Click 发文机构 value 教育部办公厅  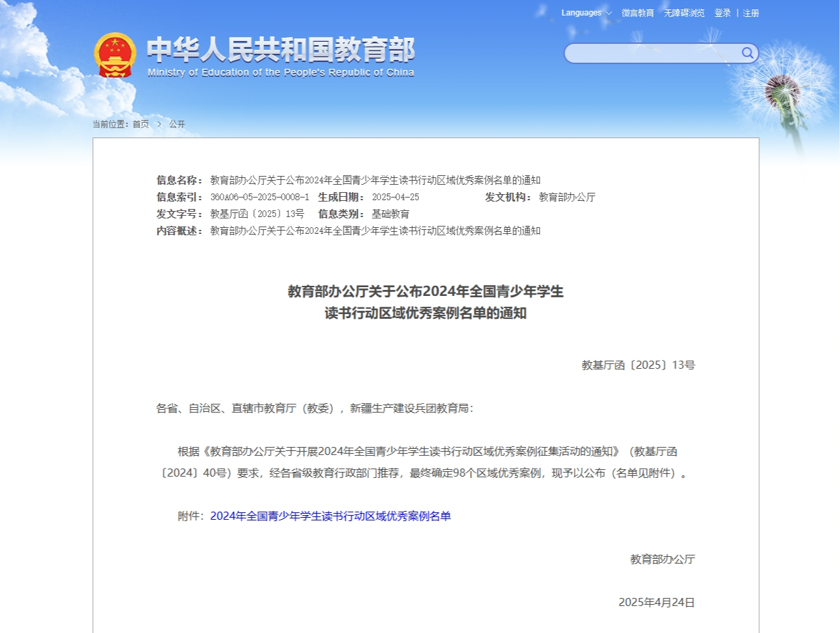coord(567,198)
